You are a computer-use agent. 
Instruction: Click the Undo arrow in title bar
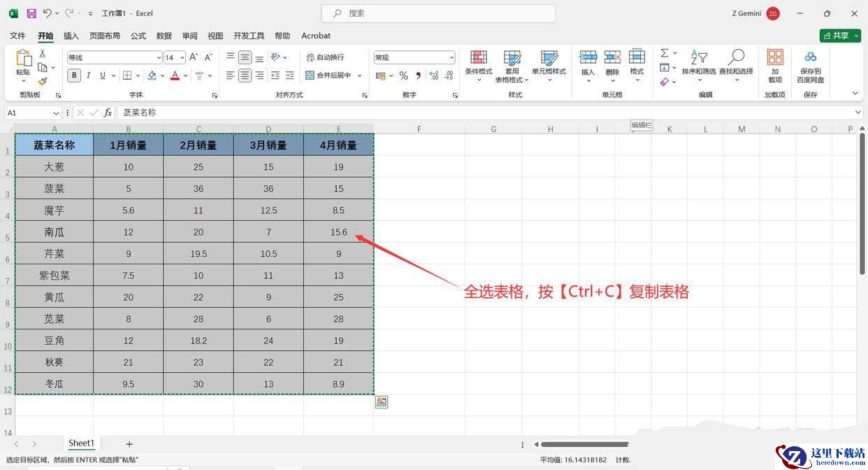[47, 13]
